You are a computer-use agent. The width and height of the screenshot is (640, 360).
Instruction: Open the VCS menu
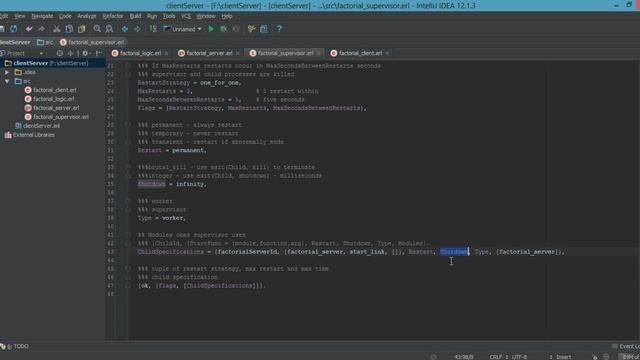[x=186, y=16]
